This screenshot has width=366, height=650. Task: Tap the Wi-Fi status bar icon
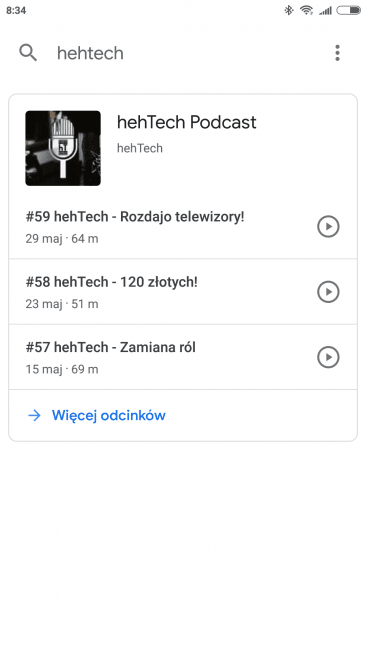pyautogui.click(x=306, y=10)
